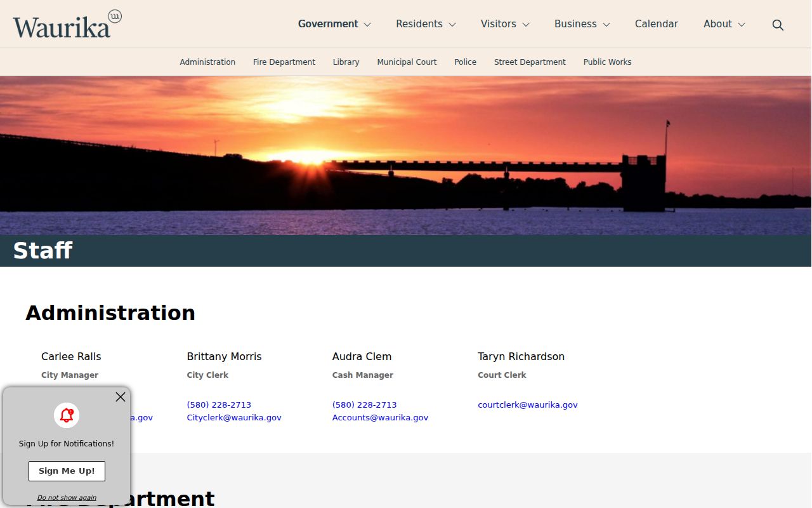Call Brittany Morris's phone number link
The image size is (812, 508).
219,405
